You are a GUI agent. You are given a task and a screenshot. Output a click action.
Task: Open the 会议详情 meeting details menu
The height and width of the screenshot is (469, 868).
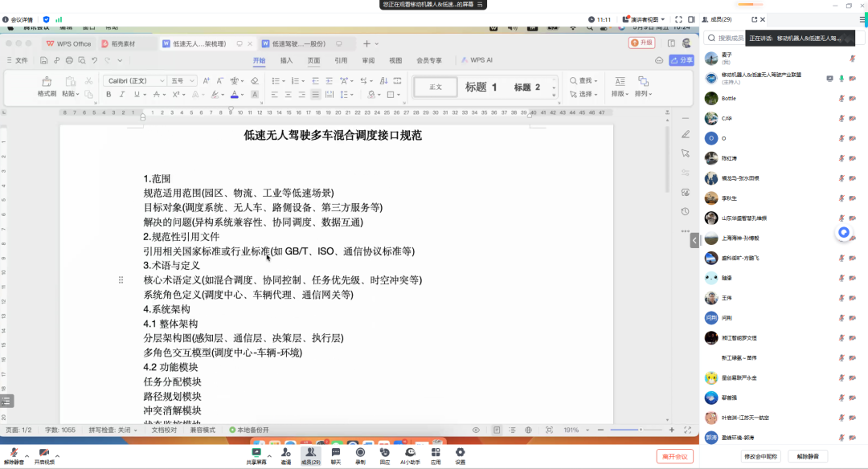point(18,19)
